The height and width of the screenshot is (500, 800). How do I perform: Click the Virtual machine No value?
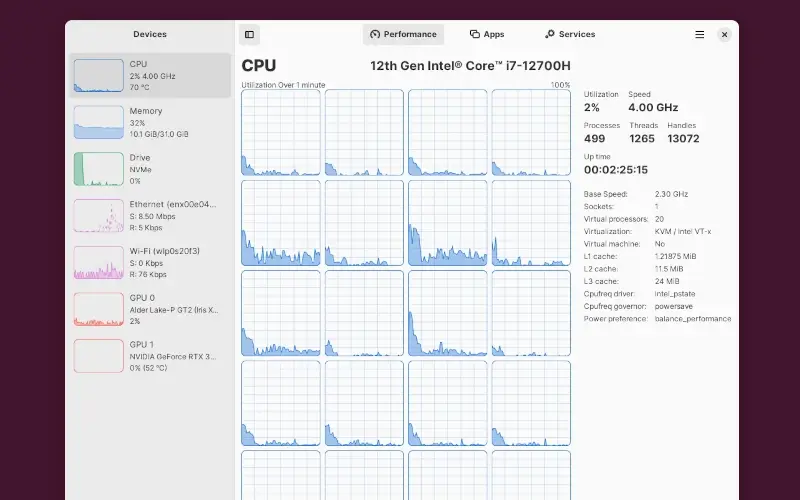click(x=660, y=244)
